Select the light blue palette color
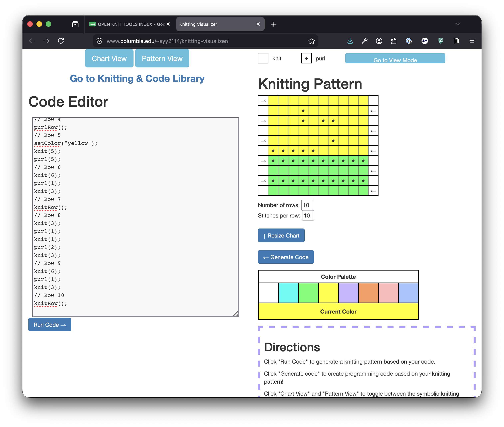This screenshot has width=504, height=427. click(408, 293)
